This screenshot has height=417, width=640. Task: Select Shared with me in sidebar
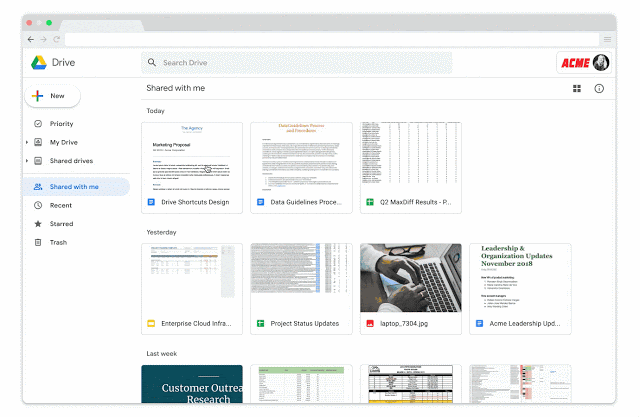pyautogui.click(x=74, y=186)
